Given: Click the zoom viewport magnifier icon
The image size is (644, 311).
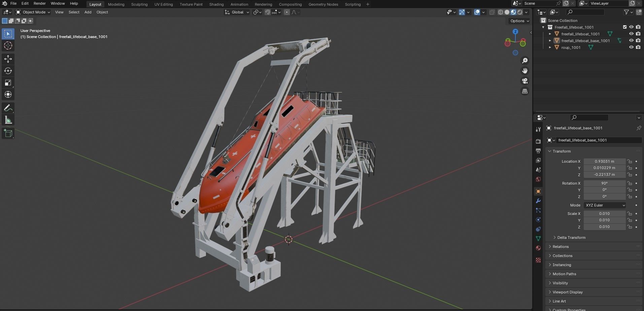Looking at the screenshot, I should 524,61.
